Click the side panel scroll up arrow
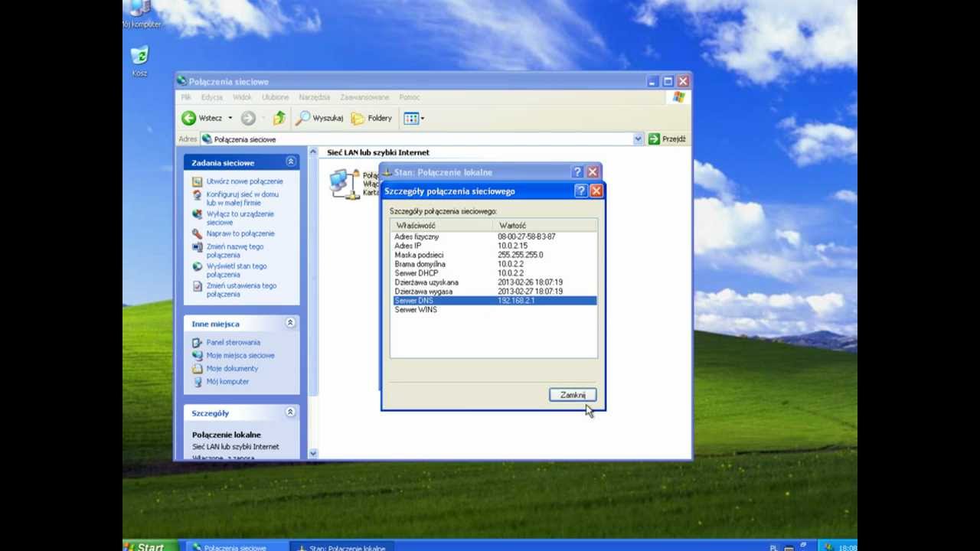Screen dimensions: 980x551 pyautogui.click(x=312, y=152)
